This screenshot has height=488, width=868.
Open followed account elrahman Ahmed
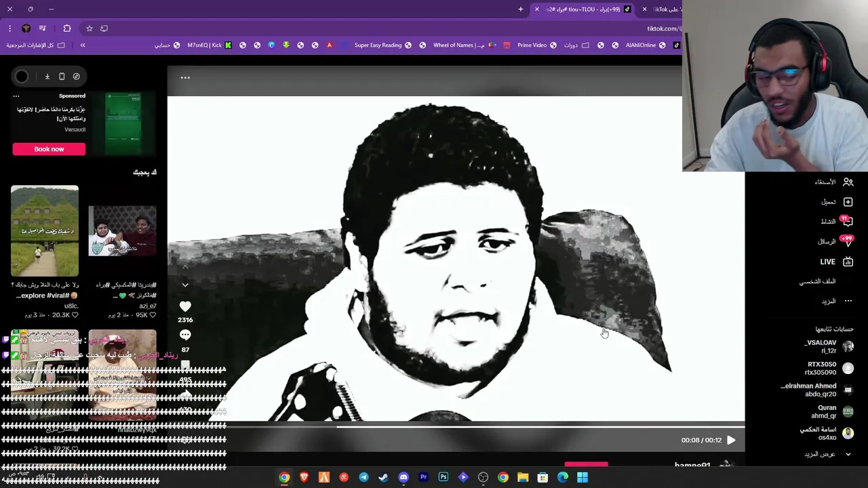pos(817,390)
